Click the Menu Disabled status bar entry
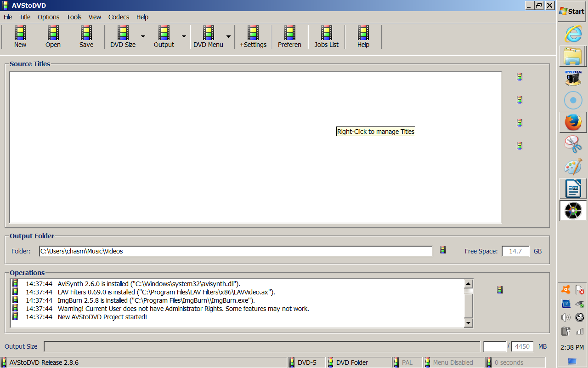 [x=453, y=362]
